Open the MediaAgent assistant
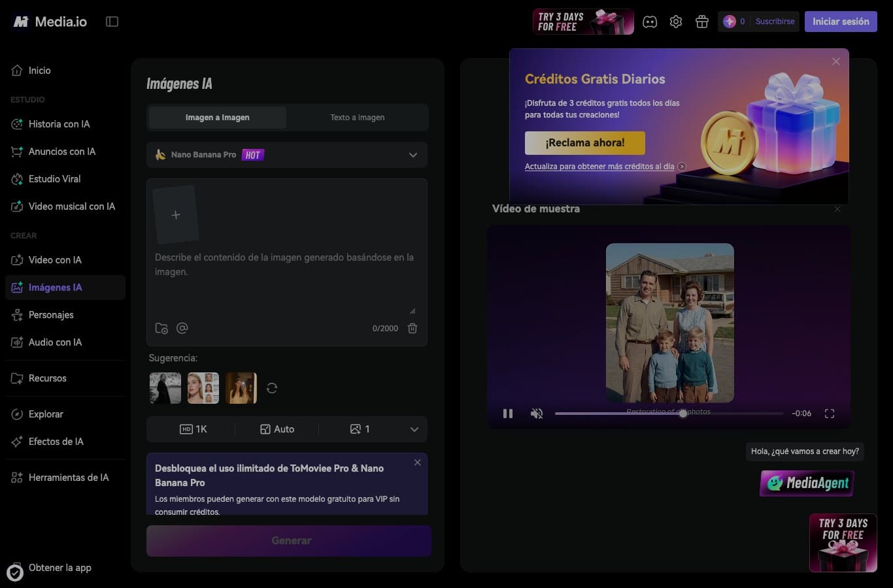The width and height of the screenshot is (893, 588). tap(807, 483)
